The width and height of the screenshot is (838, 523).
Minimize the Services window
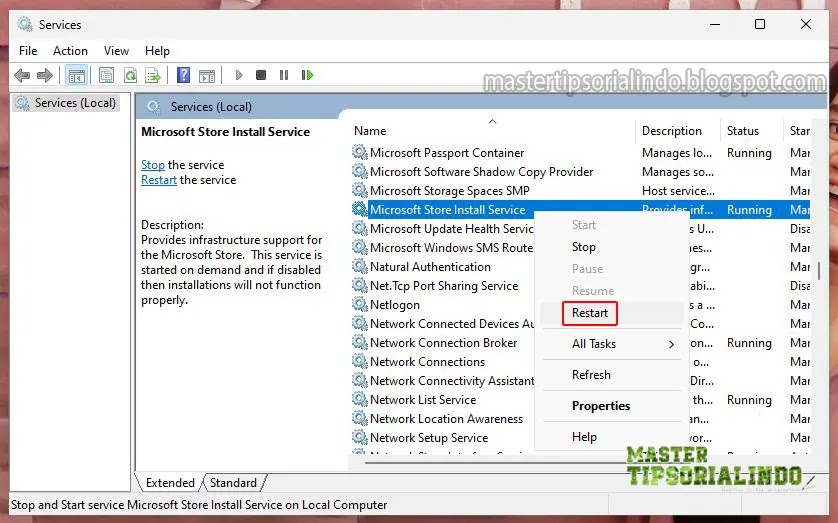(x=715, y=24)
